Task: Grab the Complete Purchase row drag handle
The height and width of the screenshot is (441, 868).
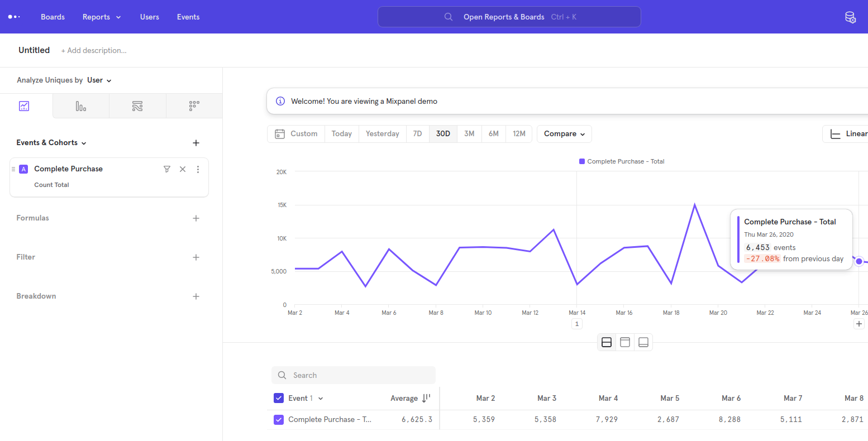Action: [13, 169]
